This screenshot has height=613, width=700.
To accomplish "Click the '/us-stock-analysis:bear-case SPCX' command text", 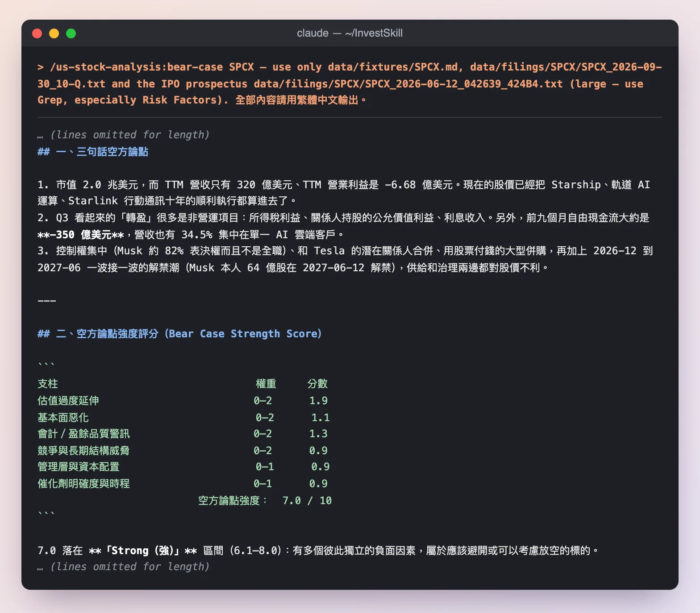I will tap(152, 67).
